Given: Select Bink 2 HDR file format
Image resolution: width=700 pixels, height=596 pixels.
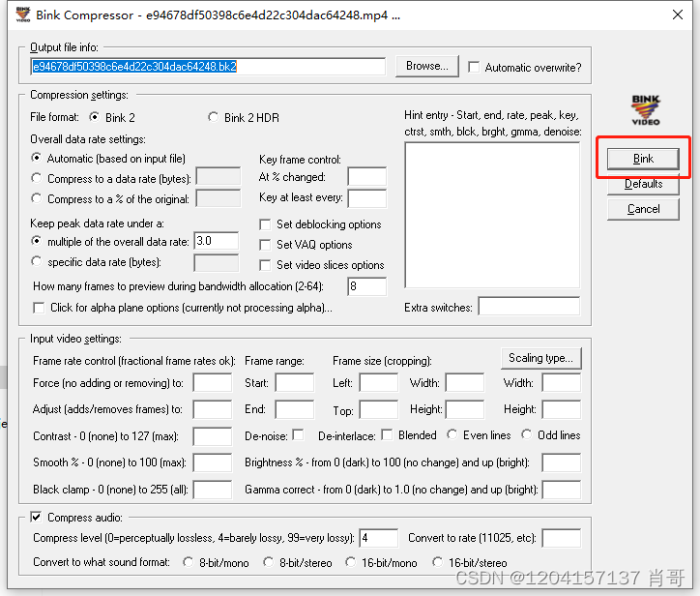Looking at the screenshot, I should coord(213,117).
